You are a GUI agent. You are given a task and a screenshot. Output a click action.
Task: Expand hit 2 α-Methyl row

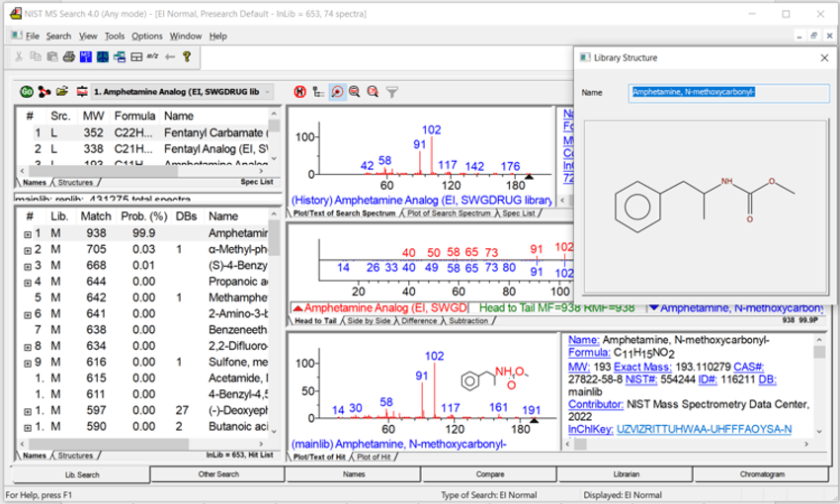[28, 250]
